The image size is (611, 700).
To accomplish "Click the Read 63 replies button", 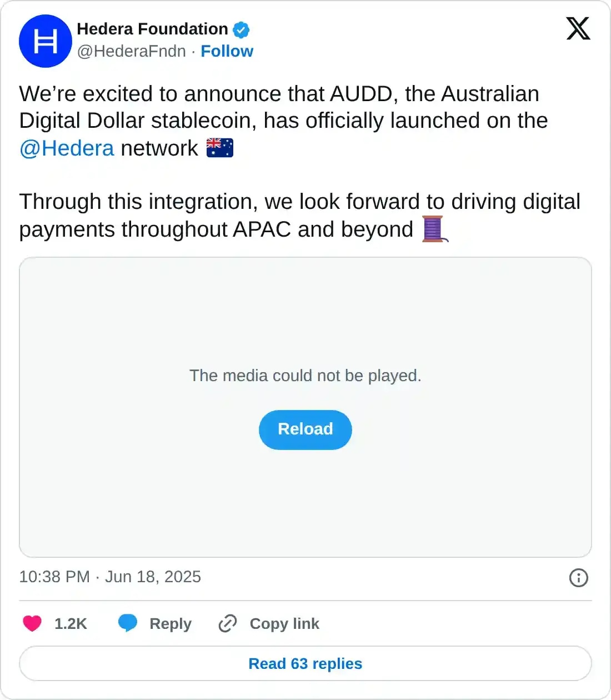I will (x=305, y=663).
